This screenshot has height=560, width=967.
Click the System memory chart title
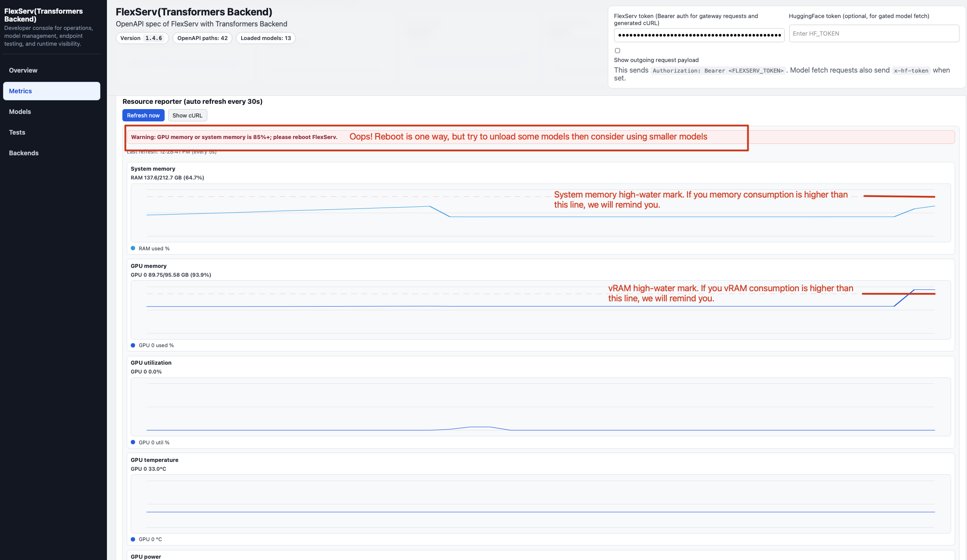[153, 169]
